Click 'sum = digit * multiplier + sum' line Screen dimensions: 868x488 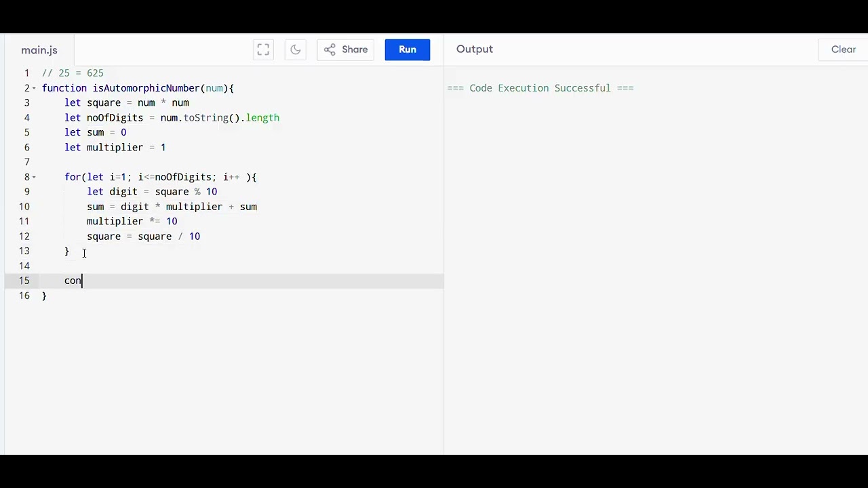172,207
